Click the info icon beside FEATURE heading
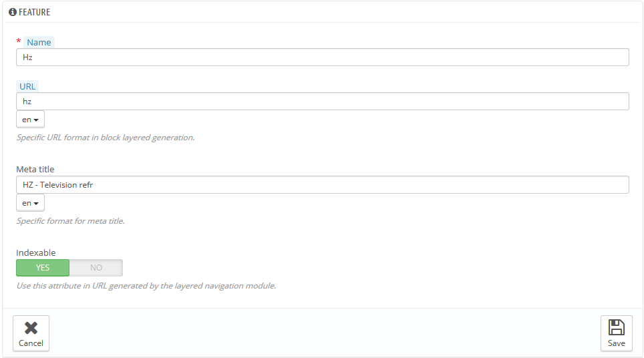This screenshot has height=358, width=644. pos(12,12)
